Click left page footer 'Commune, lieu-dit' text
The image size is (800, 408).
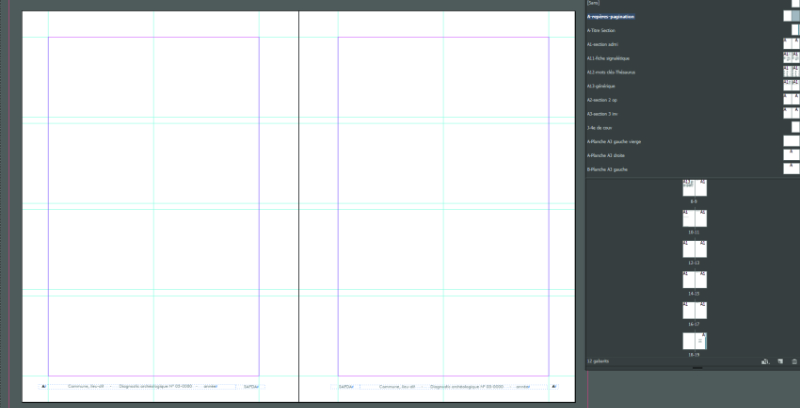coord(86,387)
